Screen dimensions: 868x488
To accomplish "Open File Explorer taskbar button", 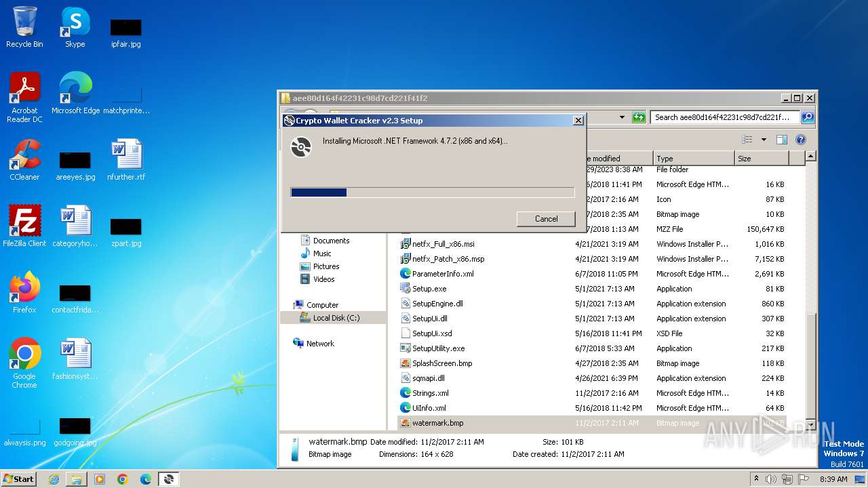I will pyautogui.click(x=77, y=479).
